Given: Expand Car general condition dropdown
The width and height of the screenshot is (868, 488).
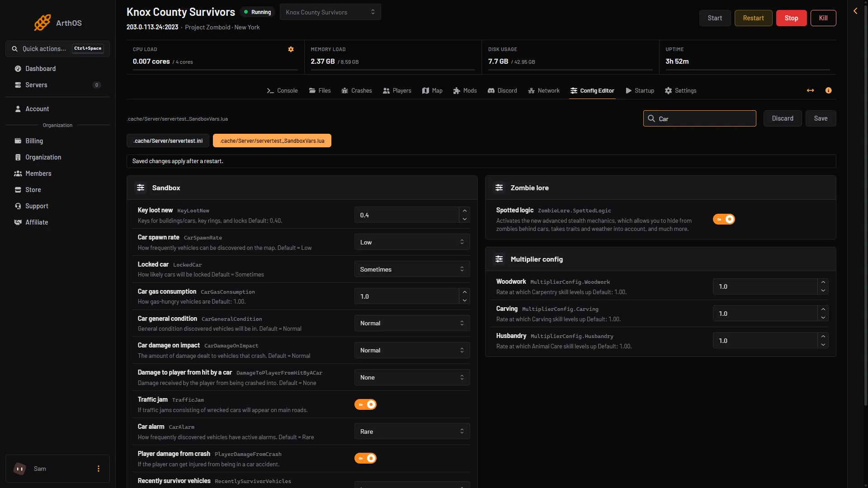Looking at the screenshot, I should (412, 323).
